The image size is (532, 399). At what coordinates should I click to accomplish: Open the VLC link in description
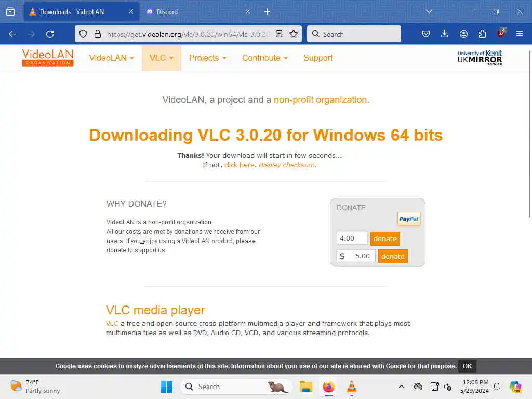(112, 323)
